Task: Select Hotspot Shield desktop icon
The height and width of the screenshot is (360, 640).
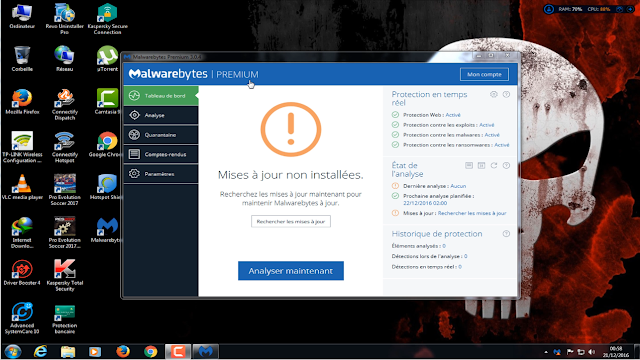Action: click(x=106, y=187)
